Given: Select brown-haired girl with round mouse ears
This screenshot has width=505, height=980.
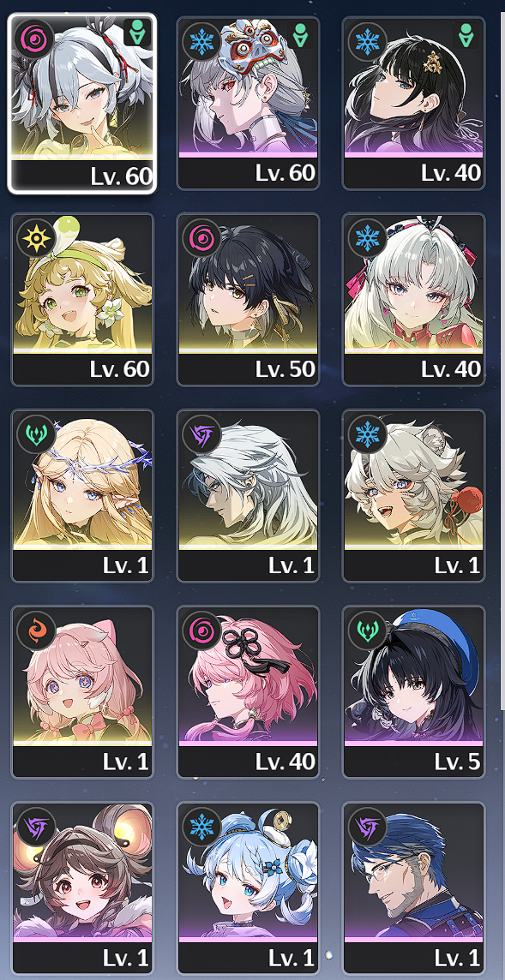Looking at the screenshot, I should point(82,888).
